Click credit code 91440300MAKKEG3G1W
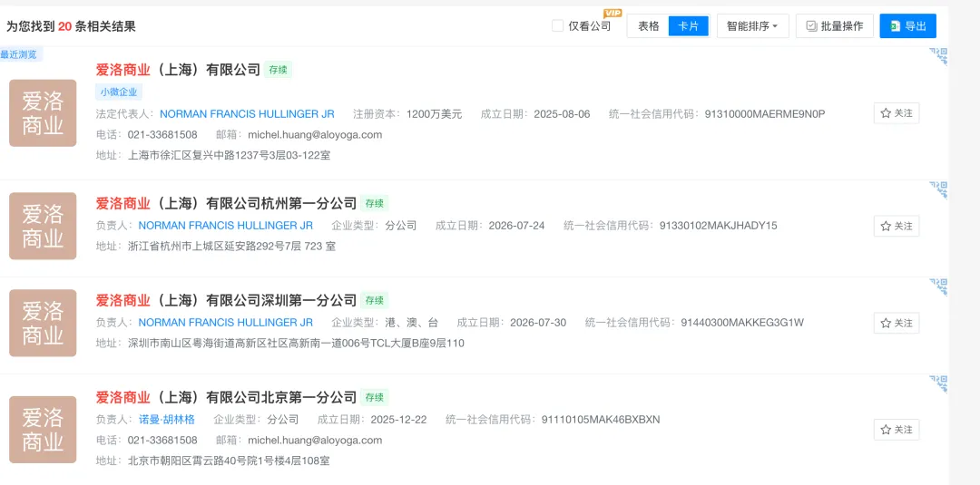This screenshot has width=980, height=485. 742,323
